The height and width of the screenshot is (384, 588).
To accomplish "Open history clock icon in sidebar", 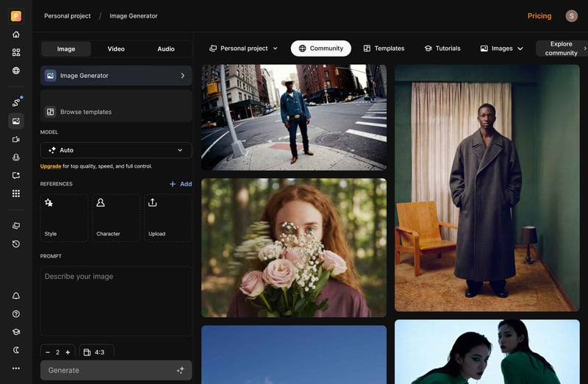I will (16, 243).
